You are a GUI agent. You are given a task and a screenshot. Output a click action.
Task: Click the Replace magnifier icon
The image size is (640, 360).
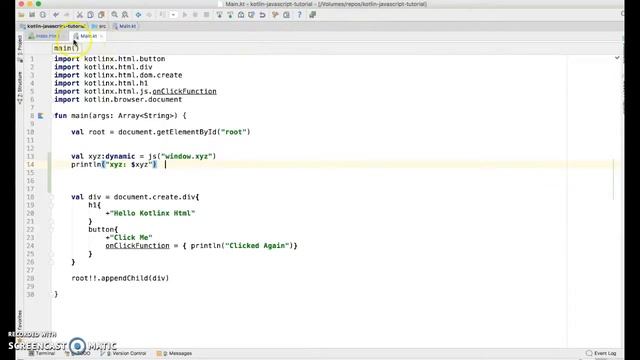click(125, 15)
